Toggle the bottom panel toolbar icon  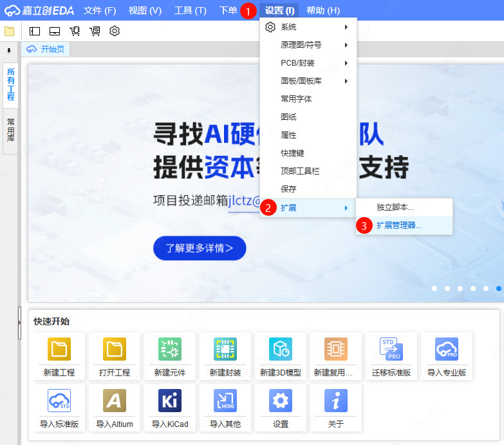click(x=55, y=31)
